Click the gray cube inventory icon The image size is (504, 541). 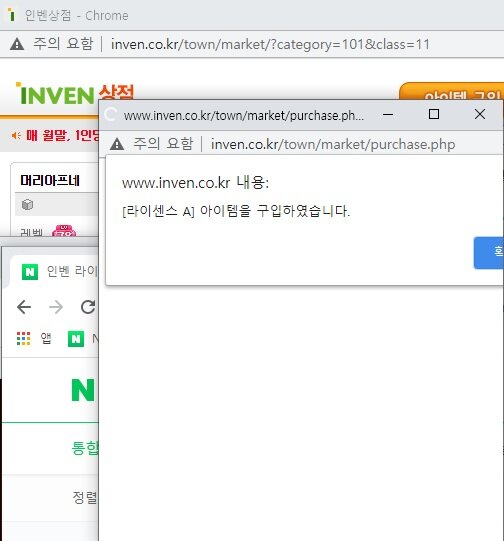[27, 205]
